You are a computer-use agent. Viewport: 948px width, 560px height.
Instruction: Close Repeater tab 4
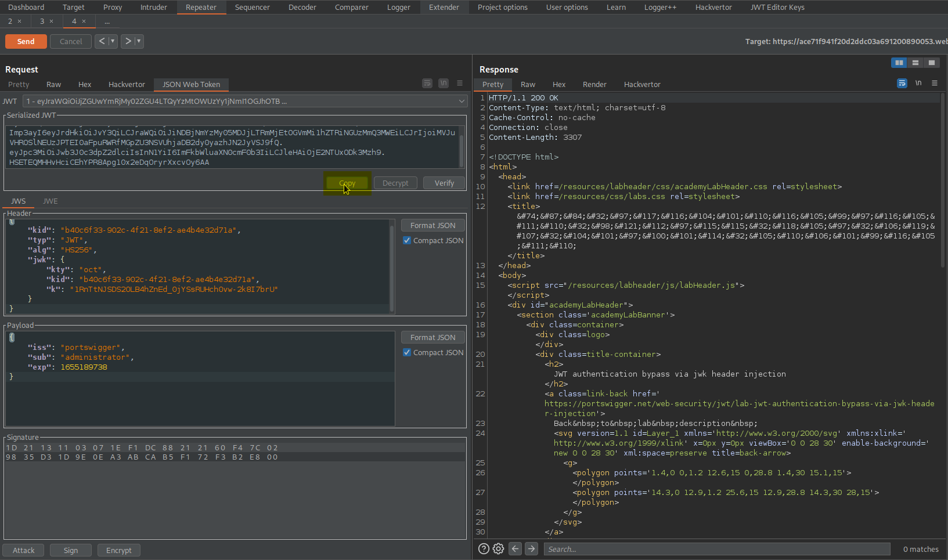(84, 21)
